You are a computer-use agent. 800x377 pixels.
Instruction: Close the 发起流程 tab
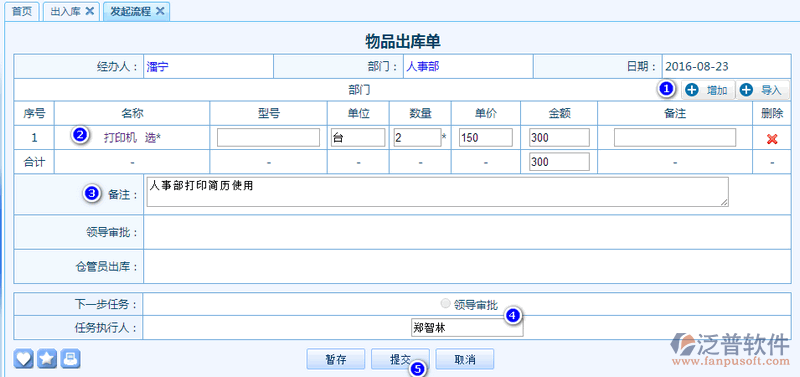pos(160,11)
